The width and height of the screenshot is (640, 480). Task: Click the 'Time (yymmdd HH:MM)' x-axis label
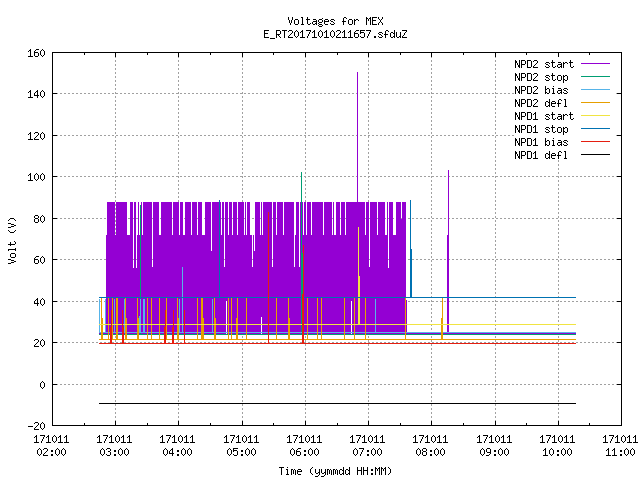click(x=335, y=471)
